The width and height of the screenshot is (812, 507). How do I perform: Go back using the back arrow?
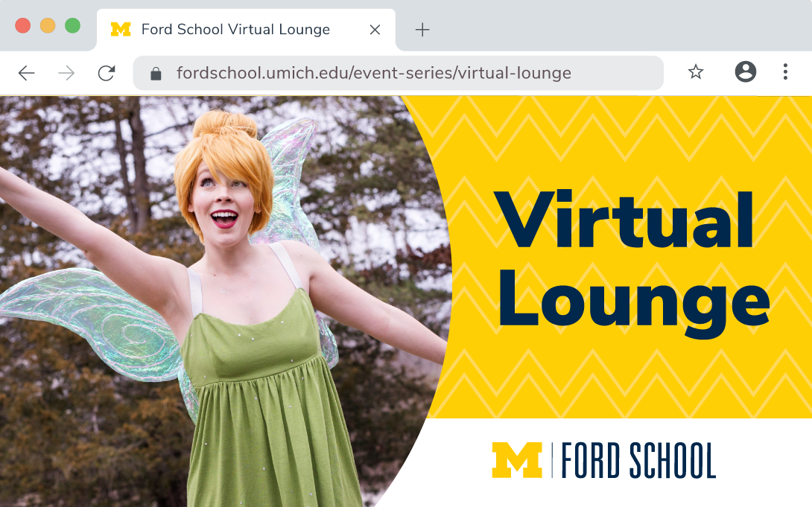point(26,73)
